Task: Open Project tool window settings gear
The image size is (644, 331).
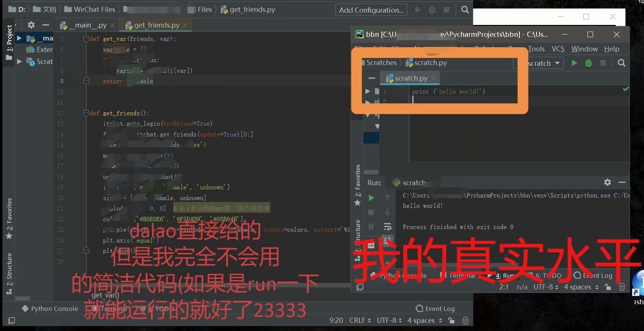Action: coord(31,25)
